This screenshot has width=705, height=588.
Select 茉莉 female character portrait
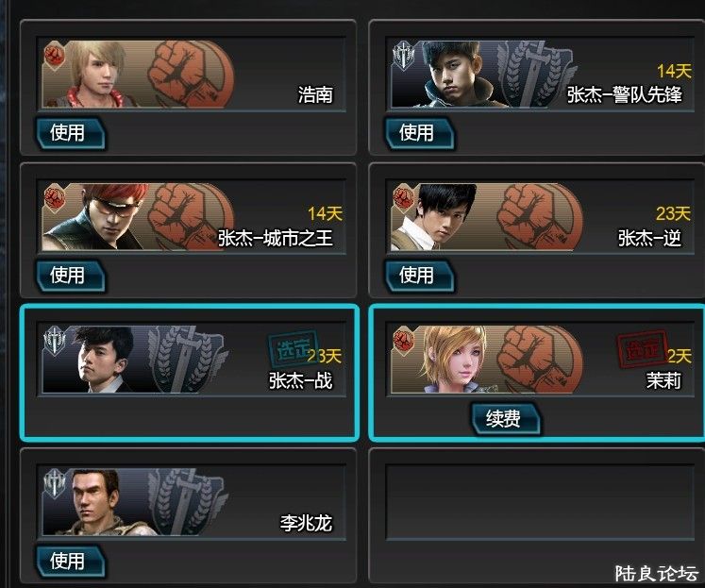pos(454,360)
